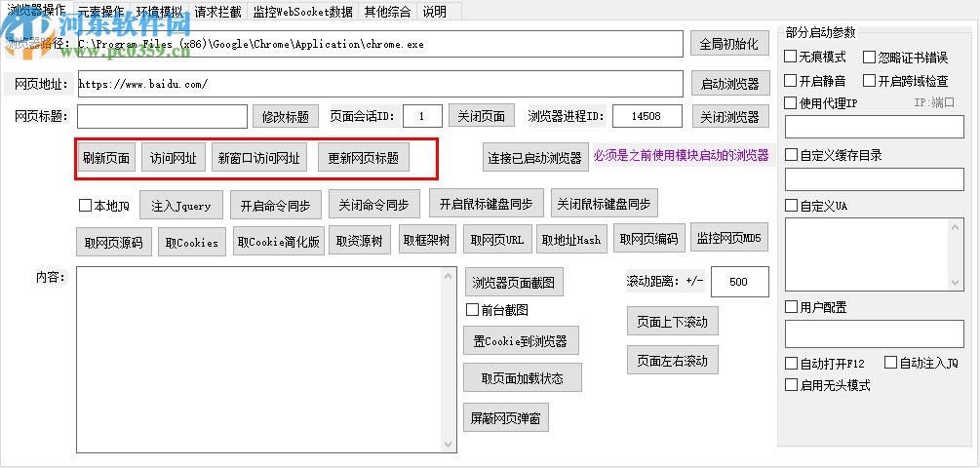The image size is (980, 468).
Task: Click the 浏览器页面截图 button
Action: [514, 283]
